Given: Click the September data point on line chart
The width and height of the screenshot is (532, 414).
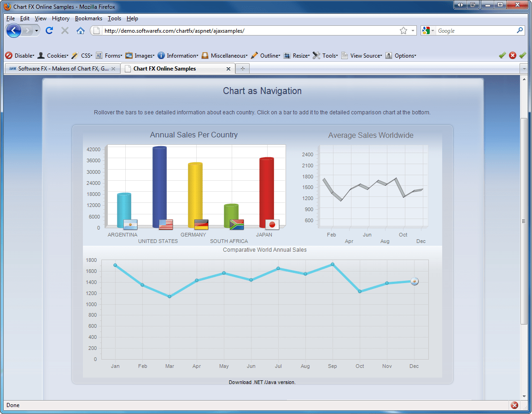Looking at the screenshot, I should pyautogui.click(x=333, y=264).
